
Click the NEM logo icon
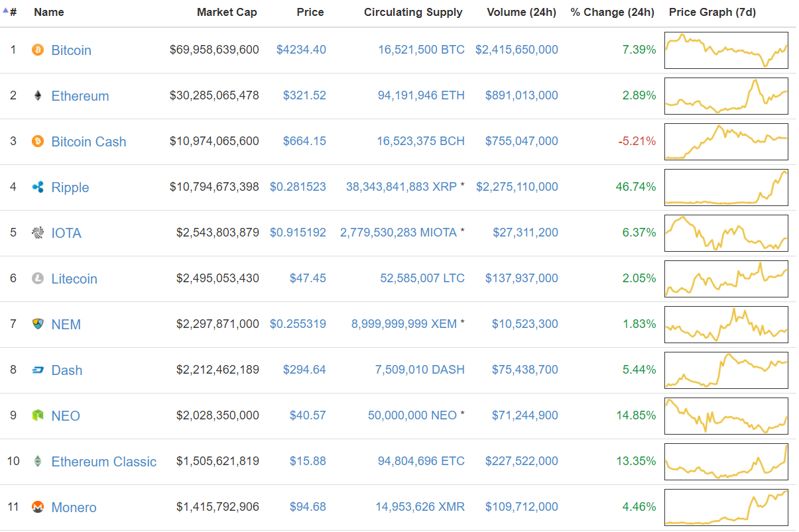pos(38,324)
